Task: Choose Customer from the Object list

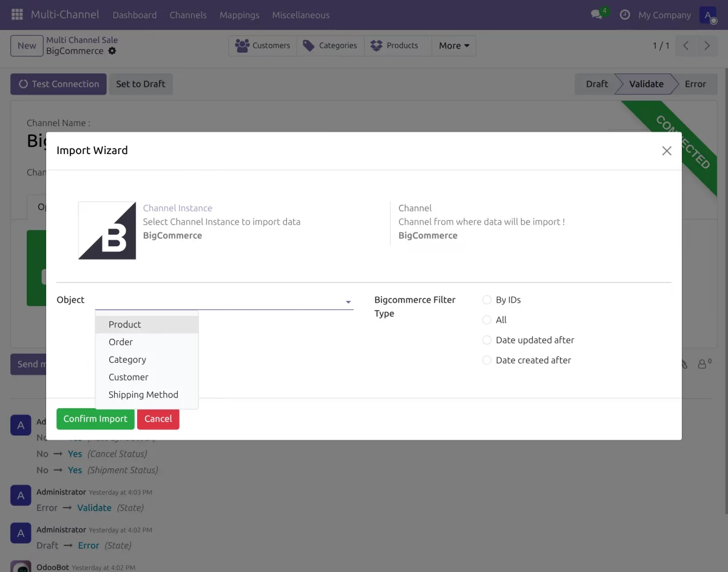Action: click(x=147, y=377)
